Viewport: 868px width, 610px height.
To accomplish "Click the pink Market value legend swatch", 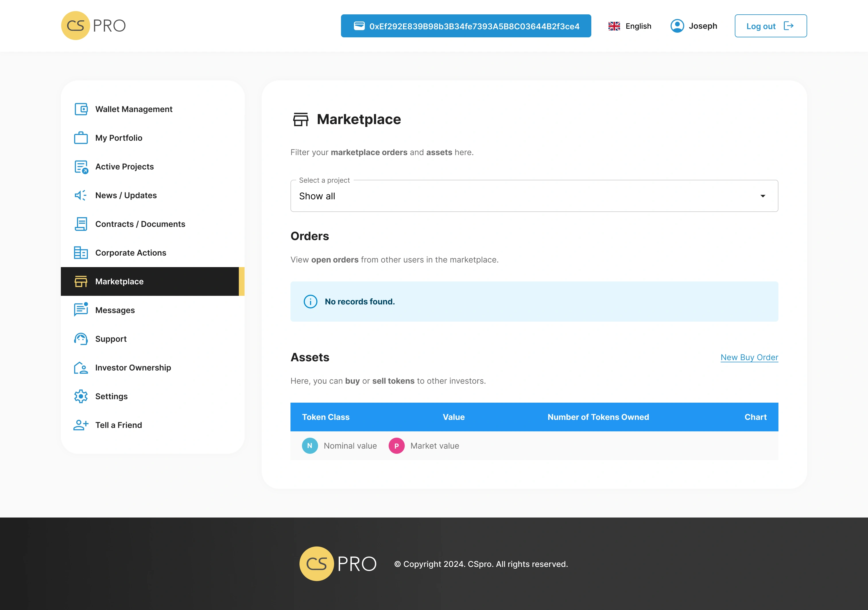I will 397,446.
